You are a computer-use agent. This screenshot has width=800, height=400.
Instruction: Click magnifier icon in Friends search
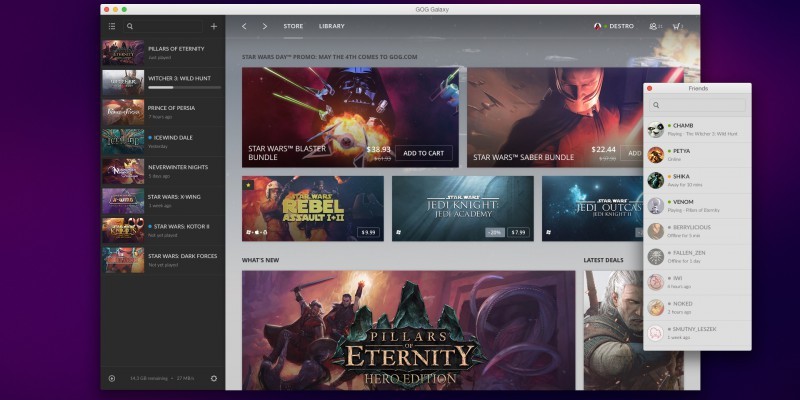tap(656, 105)
